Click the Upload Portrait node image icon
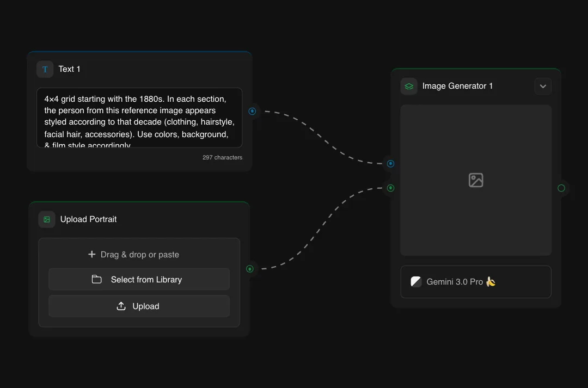Viewport: 588px width, 388px height. 47,219
